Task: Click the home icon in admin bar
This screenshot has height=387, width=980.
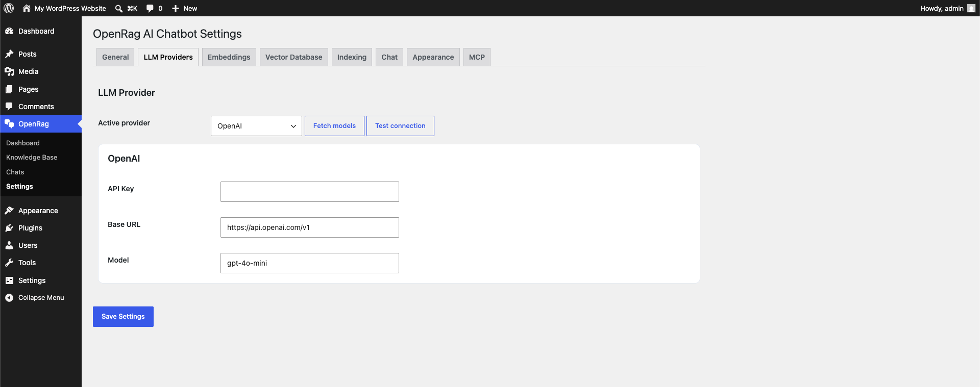Action: pyautogui.click(x=27, y=8)
